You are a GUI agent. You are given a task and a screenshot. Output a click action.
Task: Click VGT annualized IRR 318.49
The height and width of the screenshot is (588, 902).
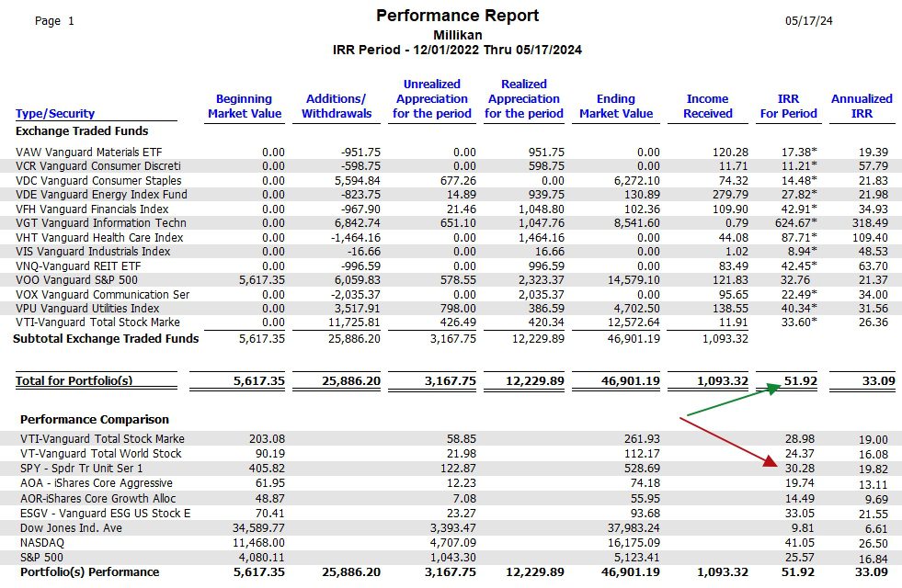(870, 223)
